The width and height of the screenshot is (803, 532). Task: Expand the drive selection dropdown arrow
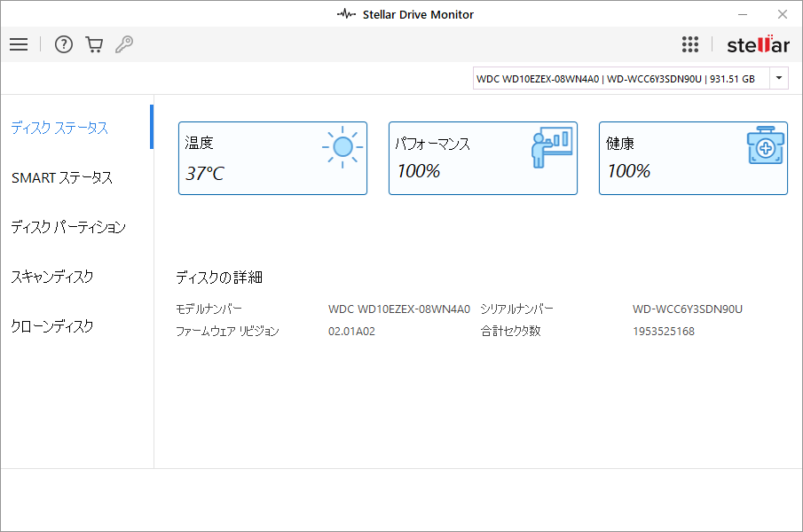pyautogui.click(x=779, y=78)
